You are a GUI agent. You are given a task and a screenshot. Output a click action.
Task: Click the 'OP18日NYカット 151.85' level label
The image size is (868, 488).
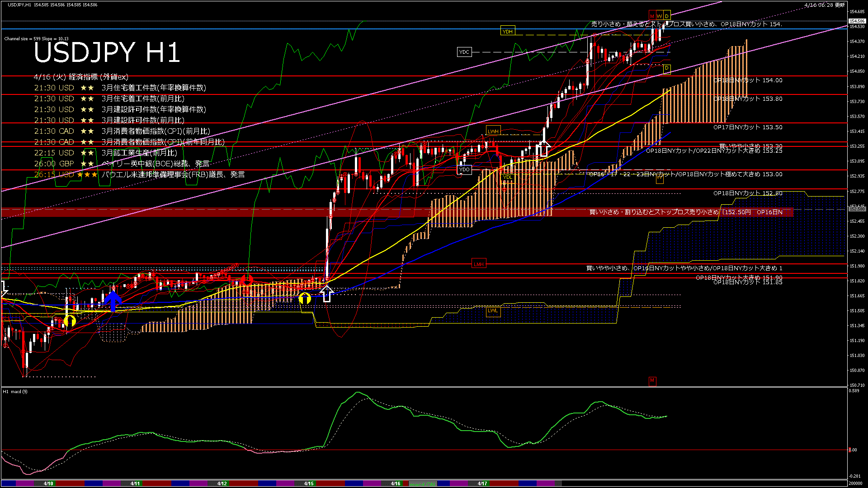tap(748, 282)
